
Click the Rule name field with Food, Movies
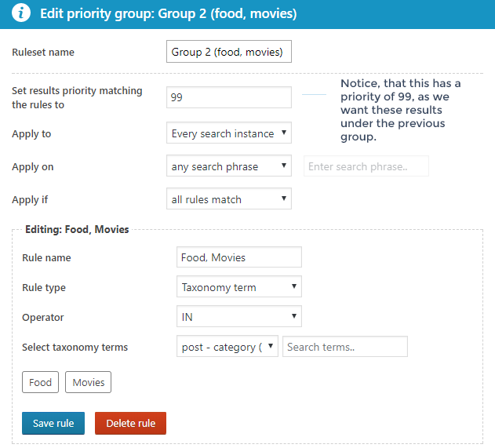click(x=239, y=257)
